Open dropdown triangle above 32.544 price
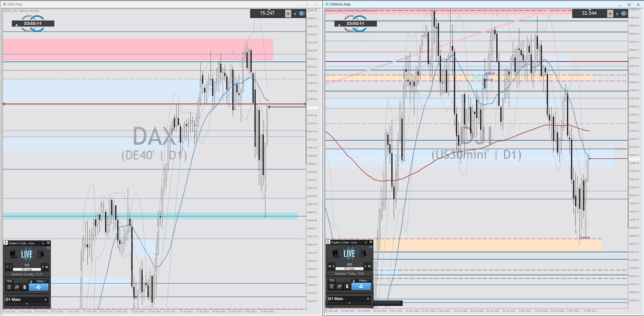This screenshot has width=644, height=316. pos(590,10)
